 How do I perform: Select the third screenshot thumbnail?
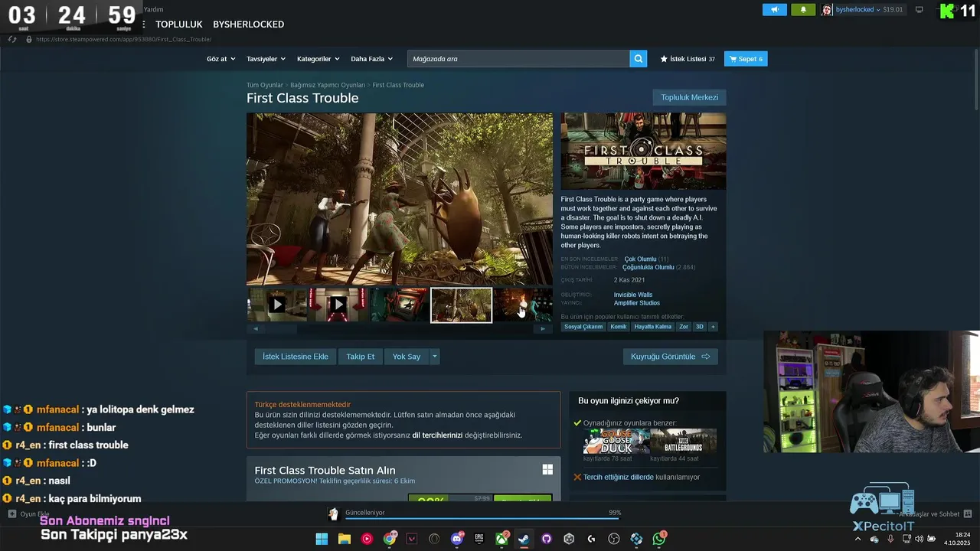coord(400,305)
